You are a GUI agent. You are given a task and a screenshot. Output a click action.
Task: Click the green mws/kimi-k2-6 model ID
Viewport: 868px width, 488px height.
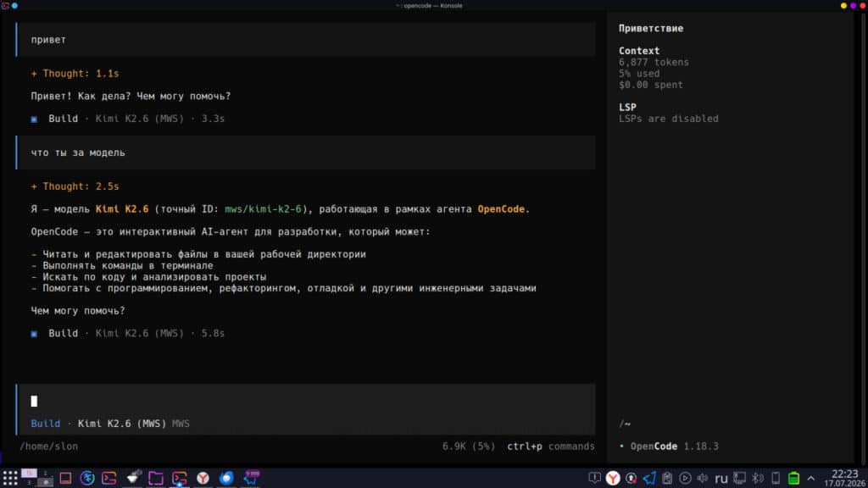[263, 209]
